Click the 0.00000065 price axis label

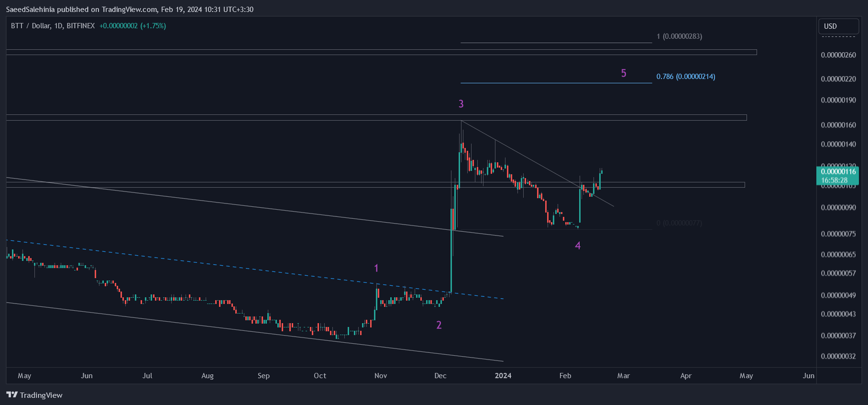point(838,255)
